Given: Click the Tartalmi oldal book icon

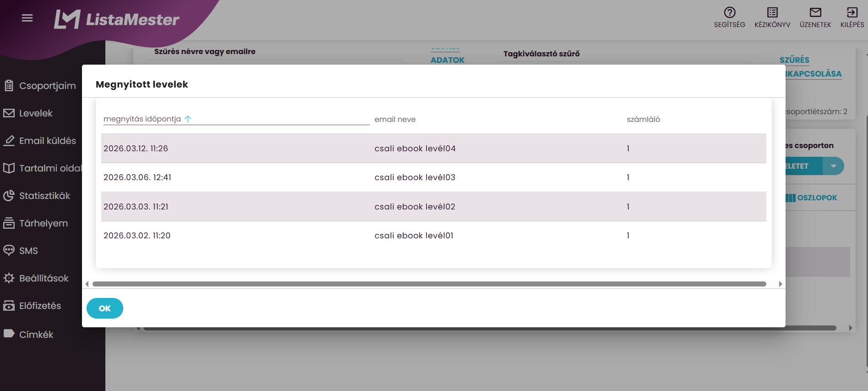Looking at the screenshot, I should (x=9, y=168).
